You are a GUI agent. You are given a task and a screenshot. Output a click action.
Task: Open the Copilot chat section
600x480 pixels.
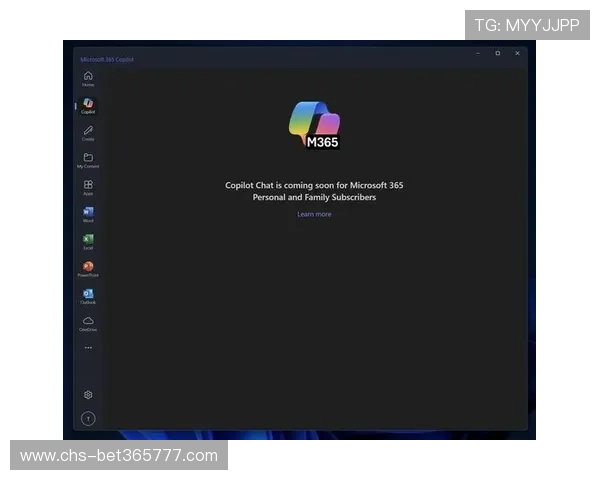coord(88,105)
